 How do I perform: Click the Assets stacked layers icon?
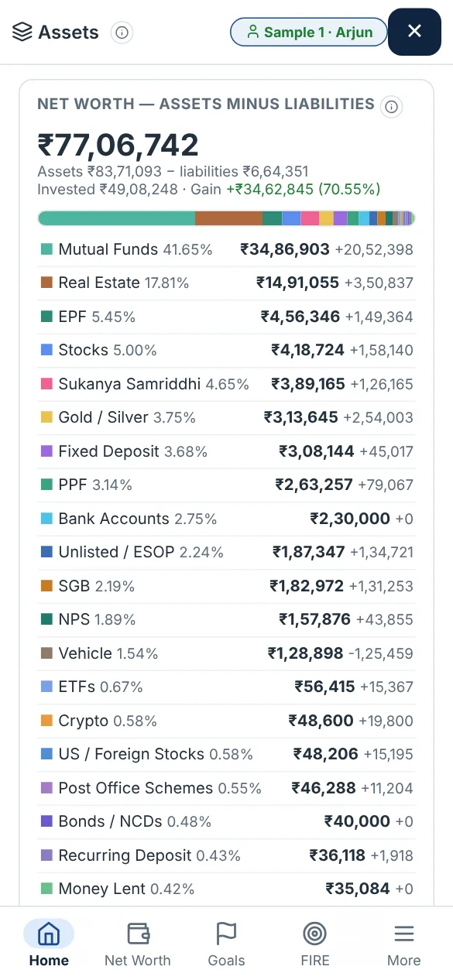point(22,32)
